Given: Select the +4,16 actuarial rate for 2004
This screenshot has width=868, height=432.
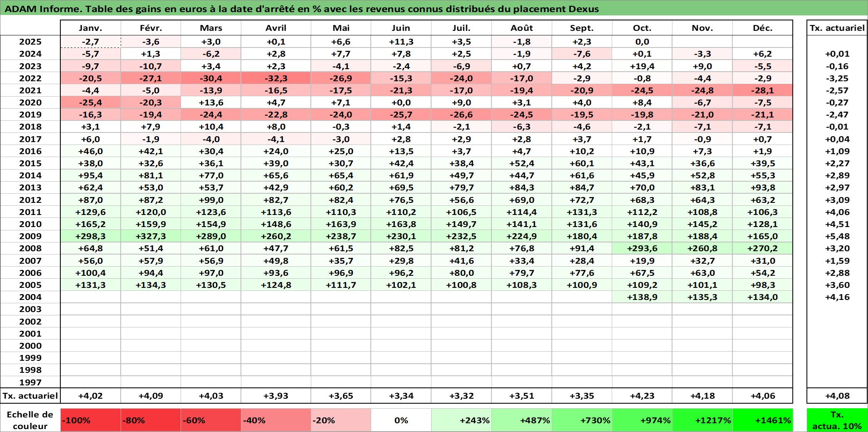Looking at the screenshot, I should click(837, 297).
